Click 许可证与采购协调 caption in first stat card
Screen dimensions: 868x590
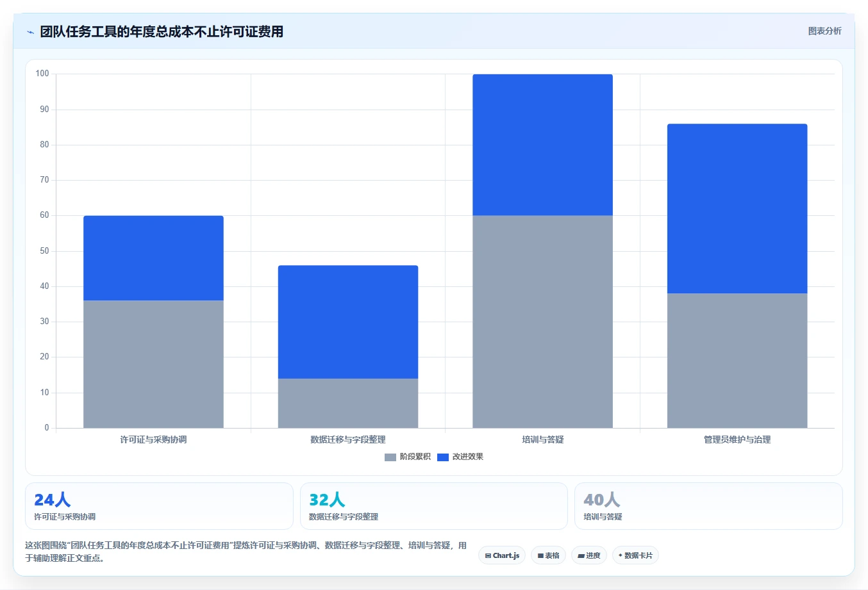[x=65, y=516]
